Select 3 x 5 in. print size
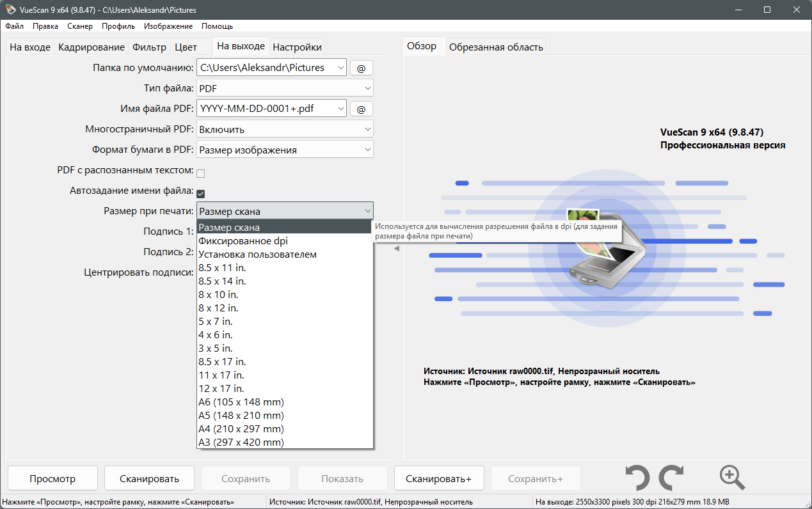812x509 pixels. (x=285, y=348)
